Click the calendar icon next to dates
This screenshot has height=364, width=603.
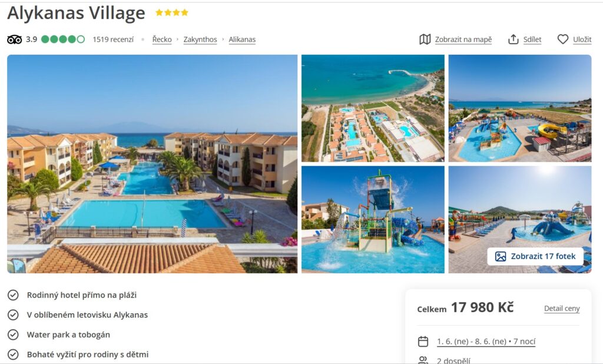coord(423,341)
